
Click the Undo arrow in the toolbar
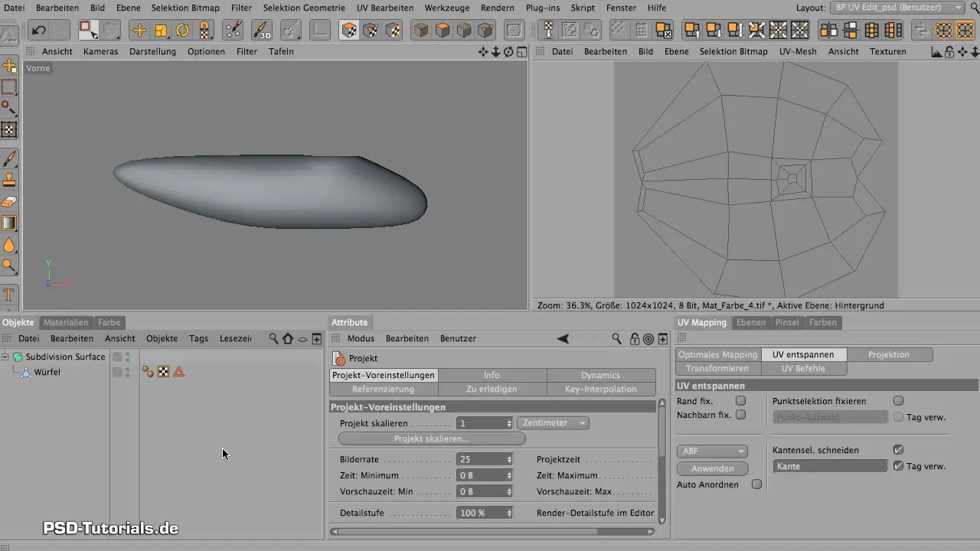[x=38, y=31]
